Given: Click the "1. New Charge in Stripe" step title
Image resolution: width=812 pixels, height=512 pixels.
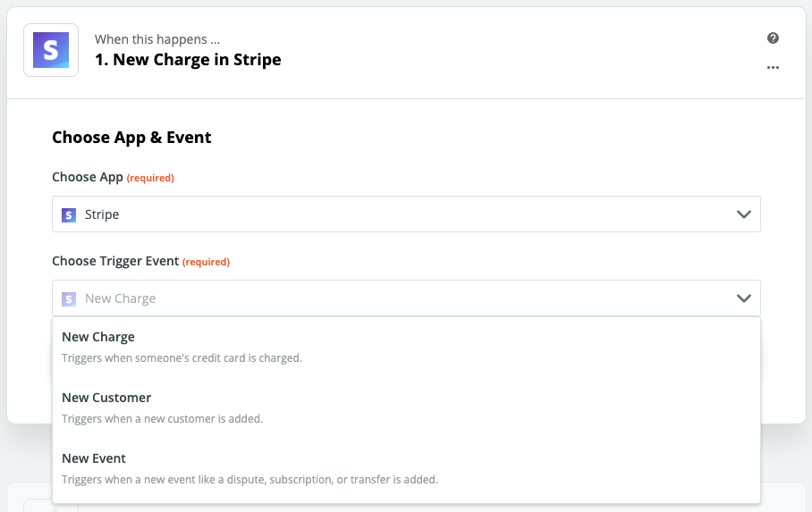Looking at the screenshot, I should coord(188,61).
